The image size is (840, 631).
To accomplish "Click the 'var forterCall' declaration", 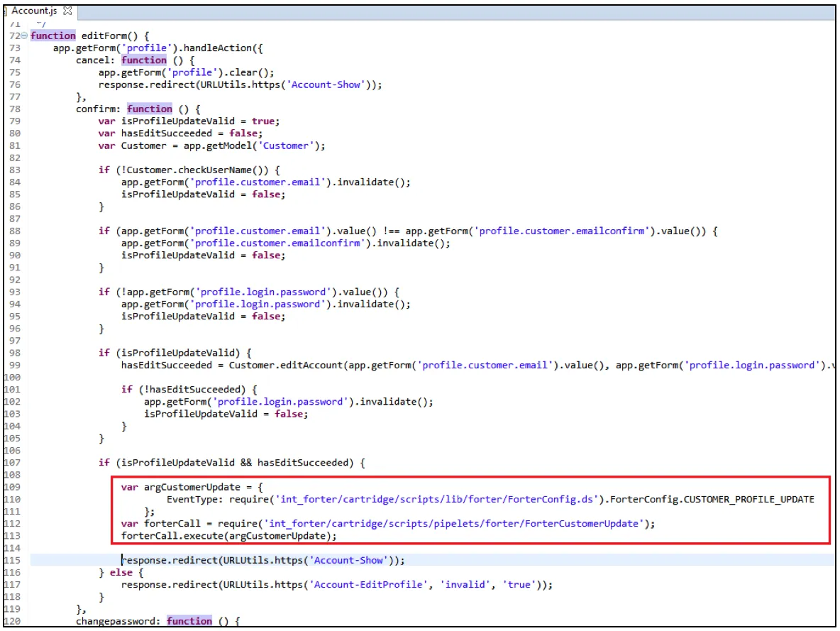I will coord(161,524).
